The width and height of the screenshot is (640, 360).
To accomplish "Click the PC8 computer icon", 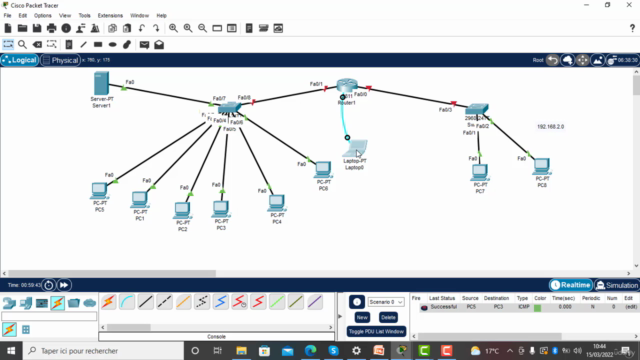I will [542, 167].
